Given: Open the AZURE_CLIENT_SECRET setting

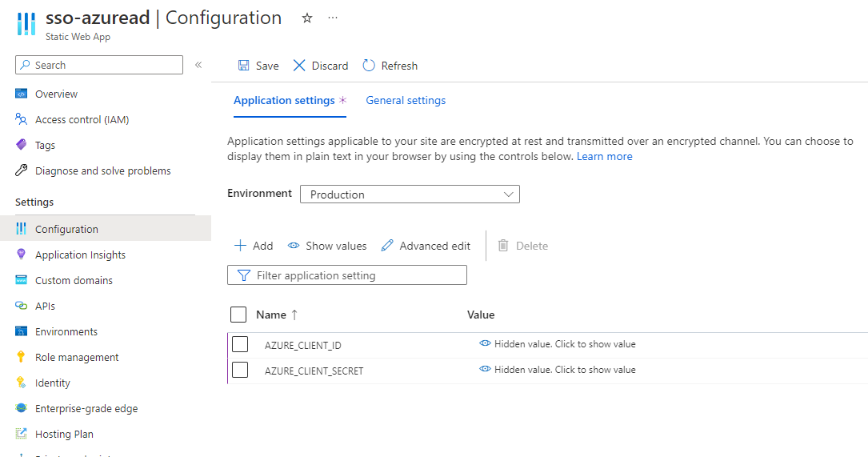Looking at the screenshot, I should coord(314,371).
